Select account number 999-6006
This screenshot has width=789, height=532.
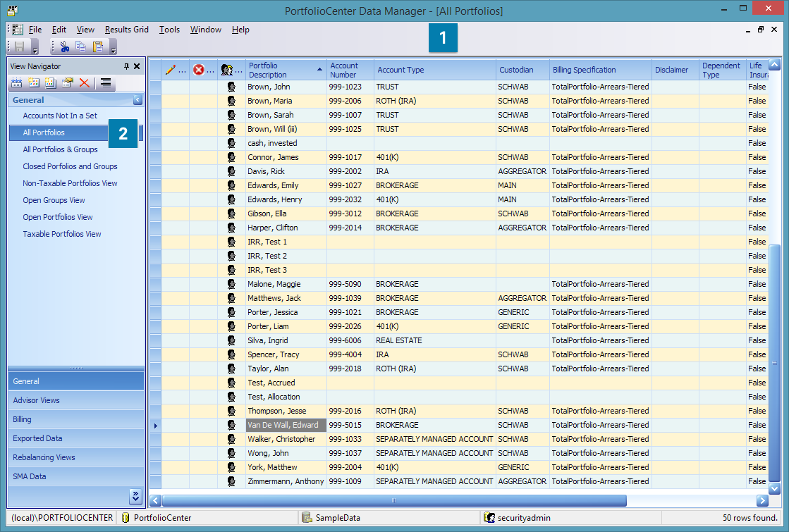(x=350, y=340)
